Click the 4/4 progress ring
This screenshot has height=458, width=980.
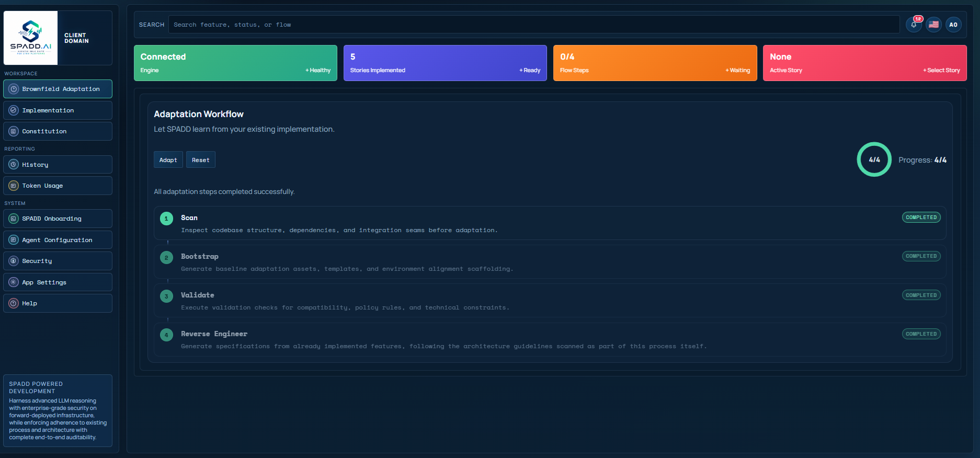[874, 159]
